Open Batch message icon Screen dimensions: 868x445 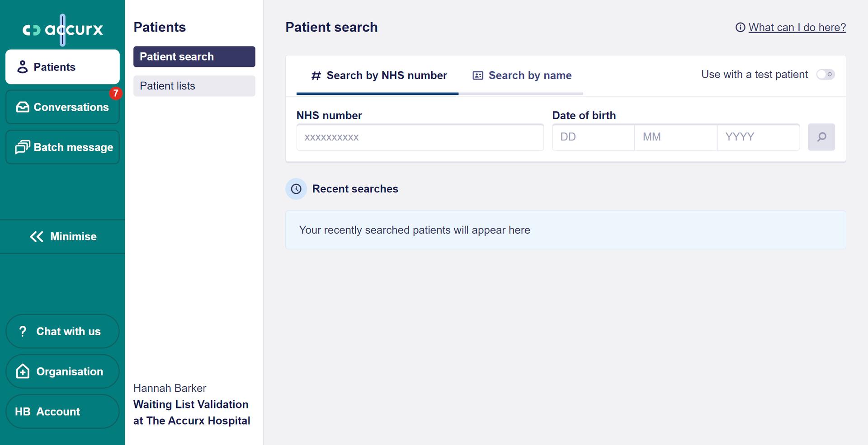click(x=23, y=147)
